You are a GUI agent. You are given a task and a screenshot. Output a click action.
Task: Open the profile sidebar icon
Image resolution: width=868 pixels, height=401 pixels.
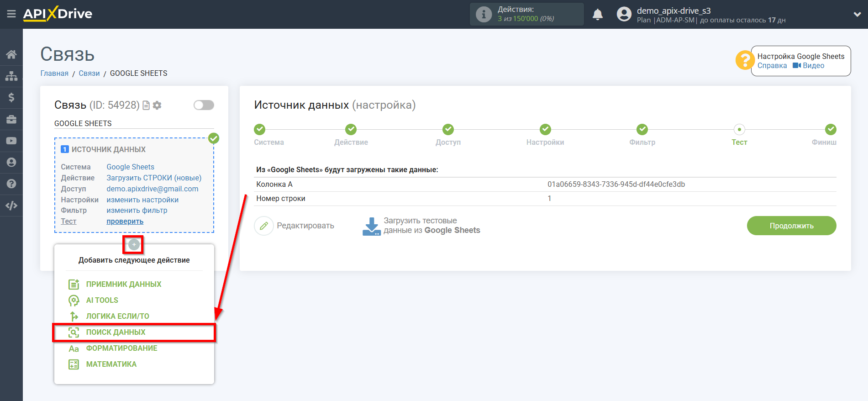click(11, 162)
